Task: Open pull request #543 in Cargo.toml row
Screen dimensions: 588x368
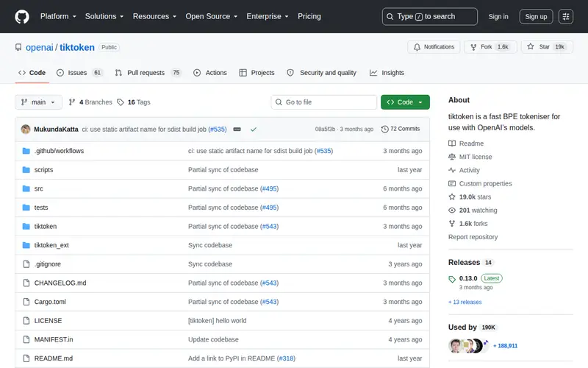Action: tap(270, 302)
